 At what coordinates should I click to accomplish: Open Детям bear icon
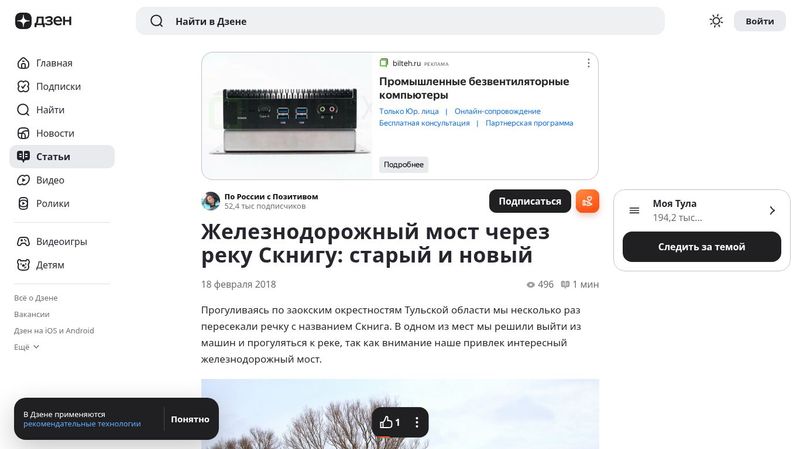tap(23, 265)
